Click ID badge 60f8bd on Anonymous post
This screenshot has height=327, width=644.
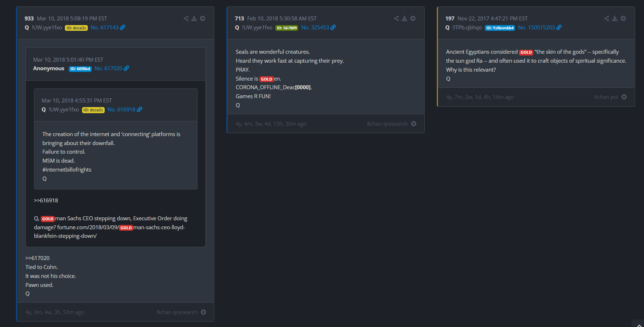80,69
